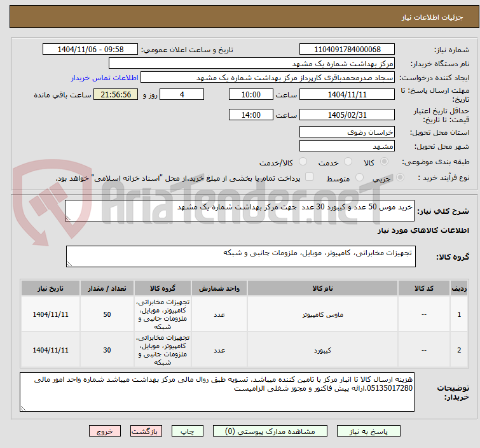Image resolution: width=480 pixels, height=448 pixels.
Task: Click the جزئیات اطلاعات نیاز header title
Action: [432, 17]
